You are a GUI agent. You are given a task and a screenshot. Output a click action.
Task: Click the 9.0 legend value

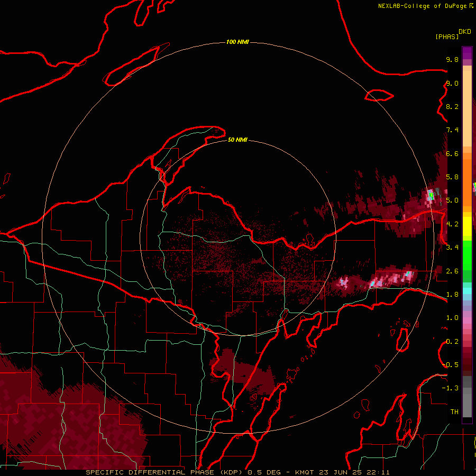(452, 83)
